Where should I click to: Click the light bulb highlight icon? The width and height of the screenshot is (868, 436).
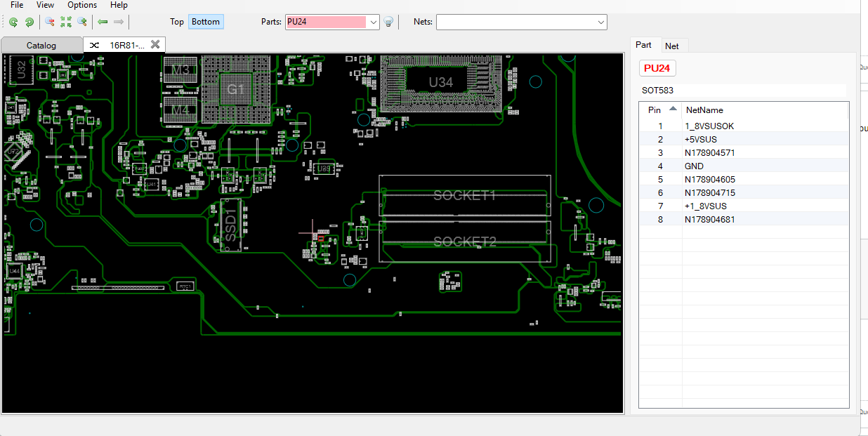click(x=388, y=22)
